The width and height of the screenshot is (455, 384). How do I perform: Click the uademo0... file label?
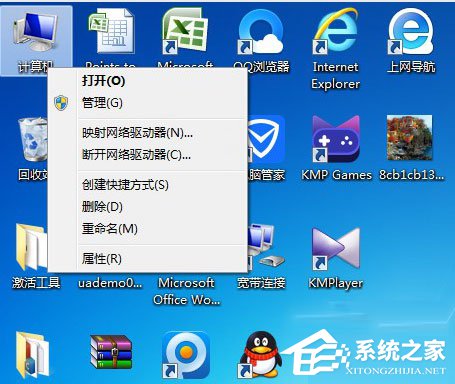pyautogui.click(x=110, y=283)
